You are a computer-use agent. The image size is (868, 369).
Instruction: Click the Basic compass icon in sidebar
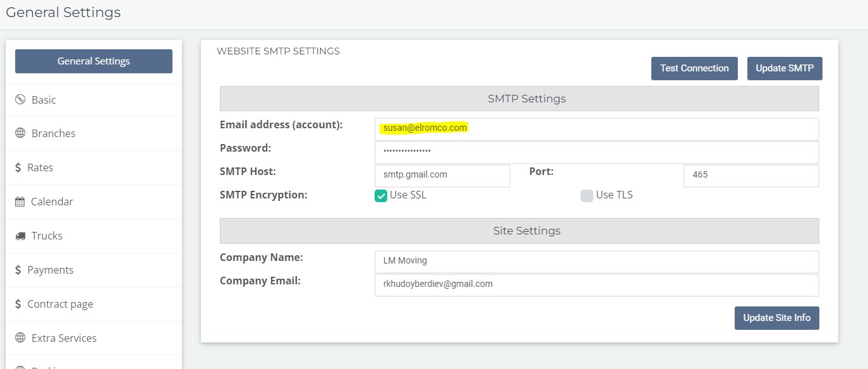point(20,100)
